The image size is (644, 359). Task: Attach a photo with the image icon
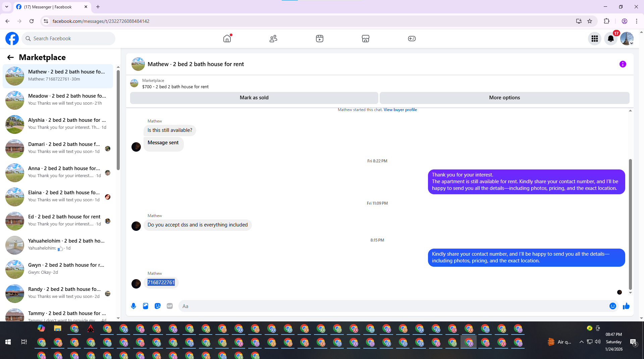coord(146,306)
